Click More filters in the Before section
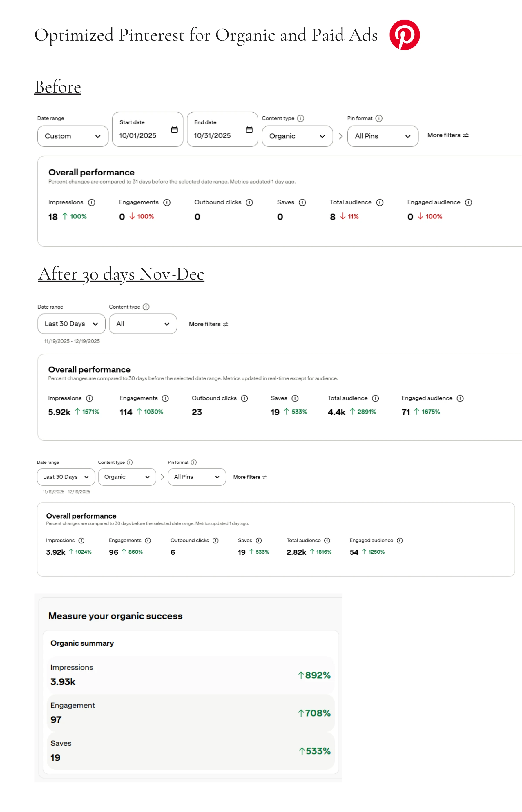 448,135
